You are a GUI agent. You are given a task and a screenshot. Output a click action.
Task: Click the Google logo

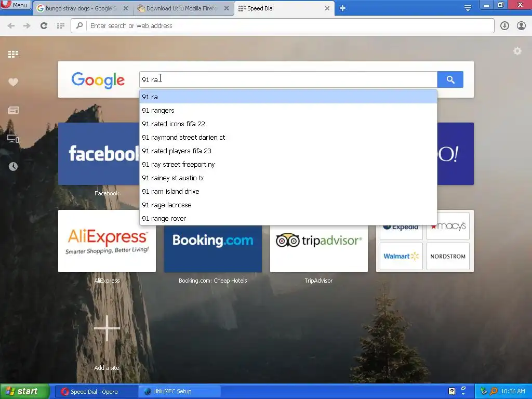pos(98,80)
